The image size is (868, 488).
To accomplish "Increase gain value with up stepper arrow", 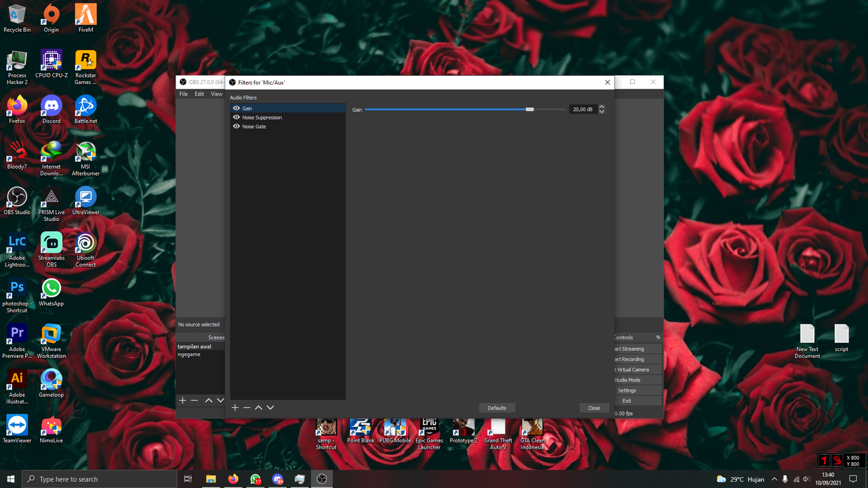I will pos(601,107).
